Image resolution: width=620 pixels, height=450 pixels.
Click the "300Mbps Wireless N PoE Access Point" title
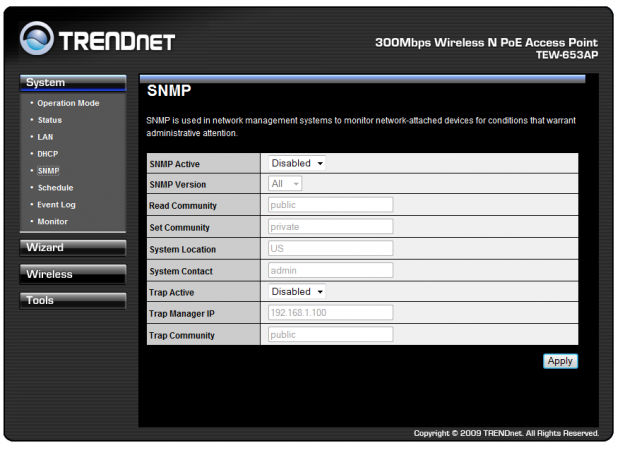486,43
